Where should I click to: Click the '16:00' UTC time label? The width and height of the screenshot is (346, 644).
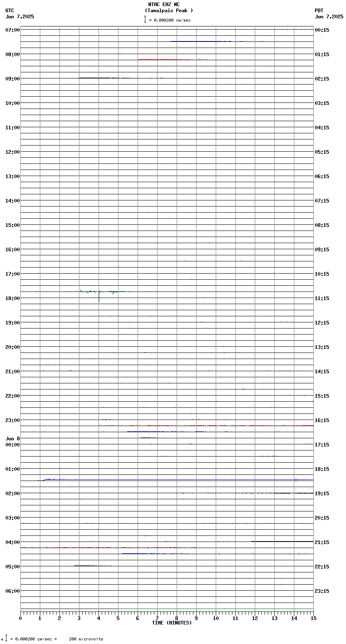click(13, 250)
